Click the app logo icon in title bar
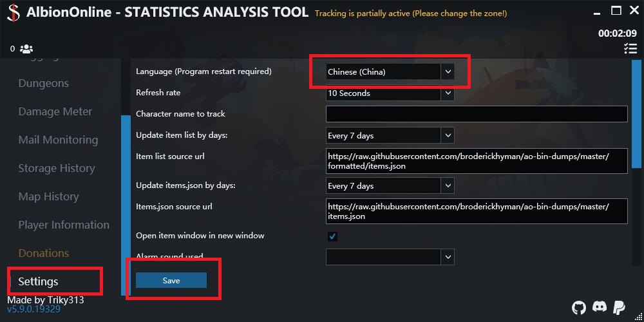Image resolution: width=644 pixels, height=322 pixels. tap(13, 12)
